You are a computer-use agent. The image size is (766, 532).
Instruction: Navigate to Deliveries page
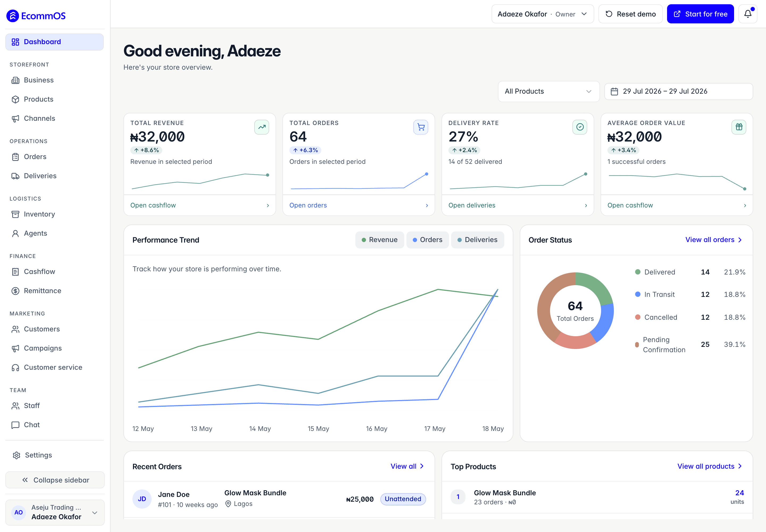click(54, 176)
